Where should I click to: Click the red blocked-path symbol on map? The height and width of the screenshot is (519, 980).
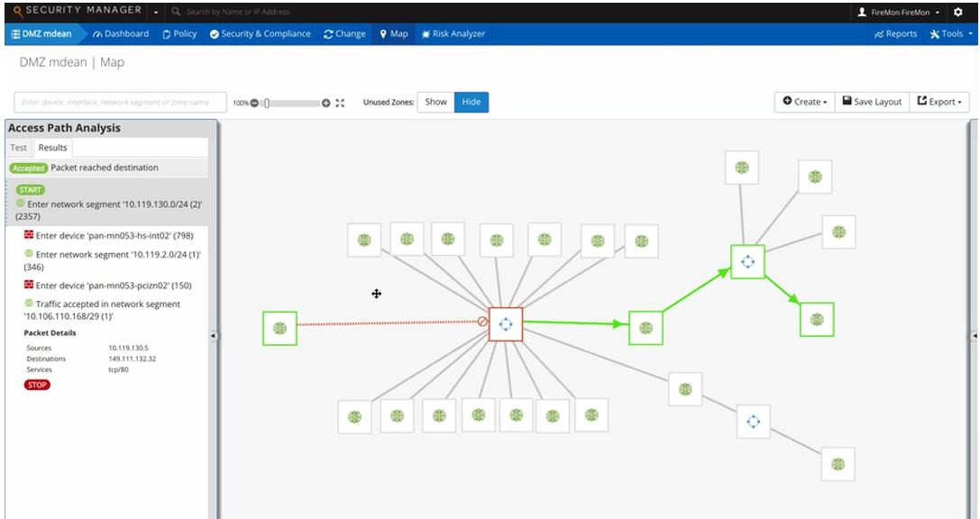pos(483,322)
